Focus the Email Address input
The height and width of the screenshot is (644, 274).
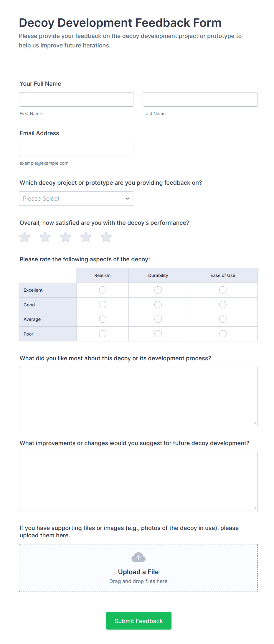(x=76, y=149)
